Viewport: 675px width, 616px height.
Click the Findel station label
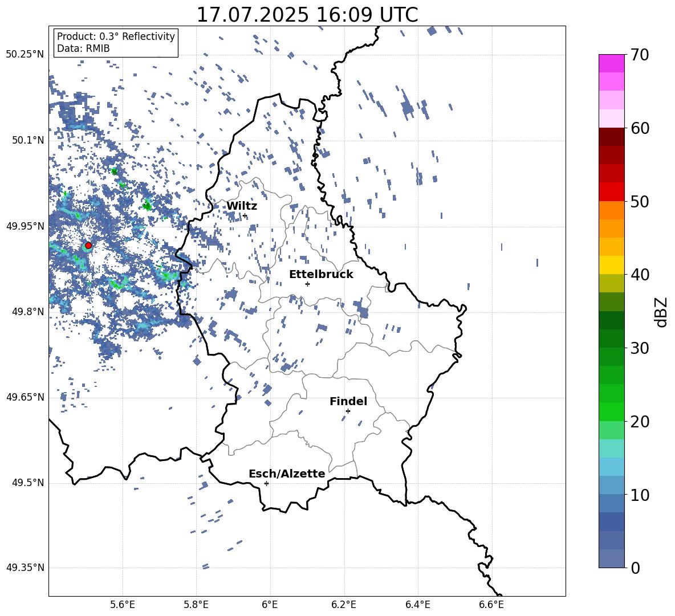tap(348, 401)
